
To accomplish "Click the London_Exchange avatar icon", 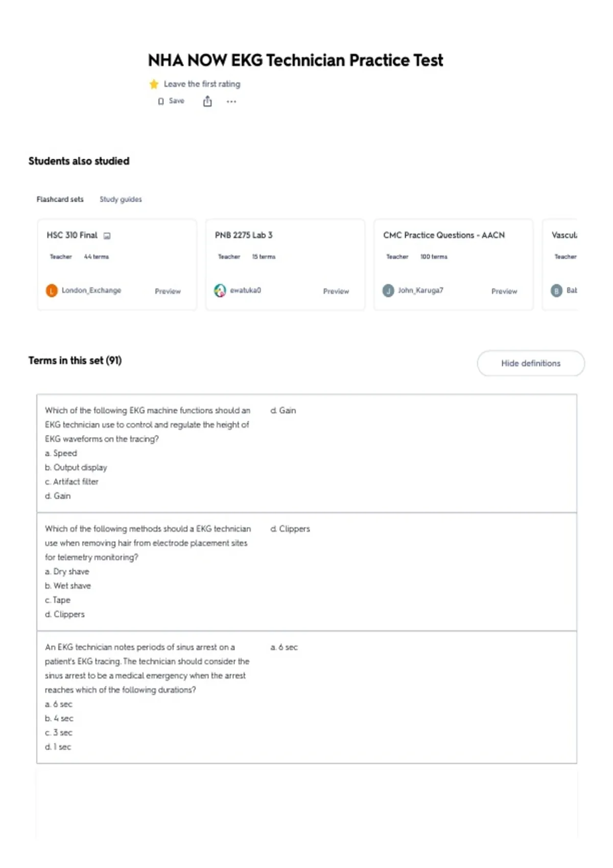I will [52, 291].
